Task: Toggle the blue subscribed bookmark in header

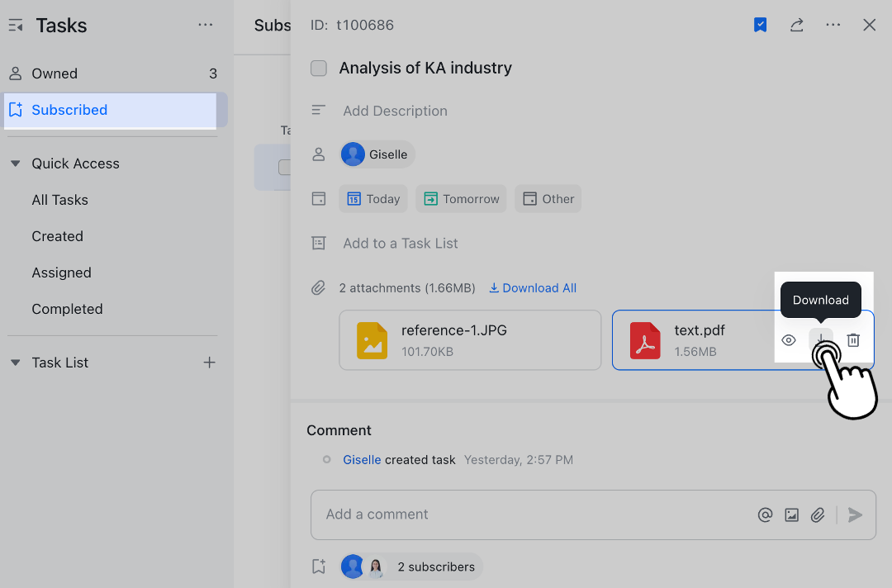Action: click(x=760, y=25)
